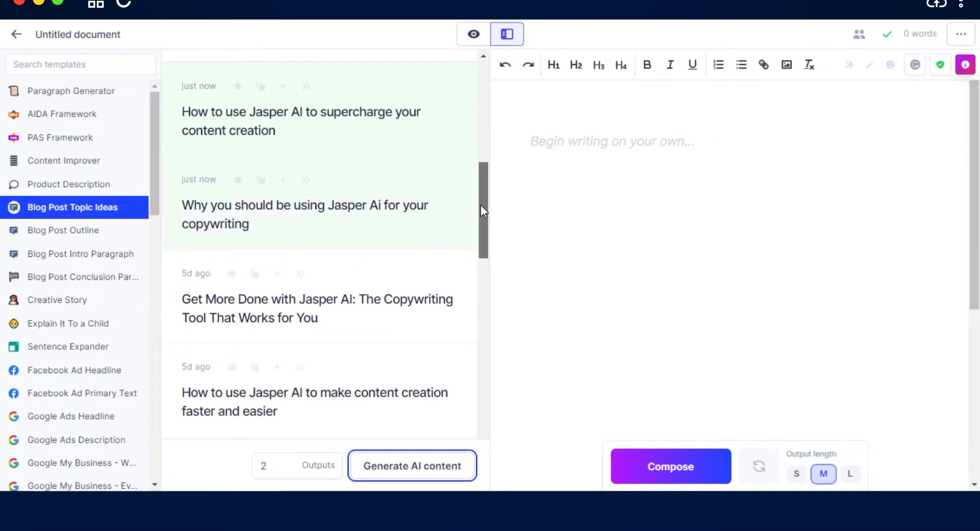This screenshot has width=980, height=531.
Task: Click Generate AI content button
Action: coord(412,466)
